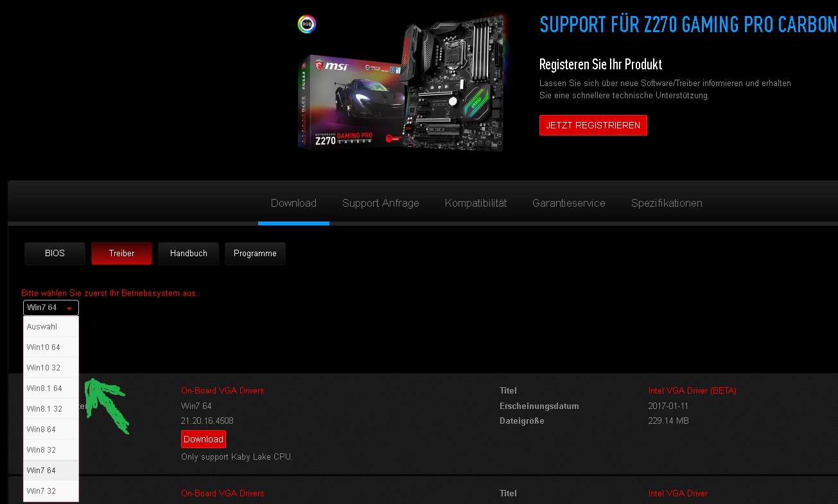This screenshot has height=504, width=838.
Task: Select Win7 32 from the OS options
Action: click(x=51, y=491)
